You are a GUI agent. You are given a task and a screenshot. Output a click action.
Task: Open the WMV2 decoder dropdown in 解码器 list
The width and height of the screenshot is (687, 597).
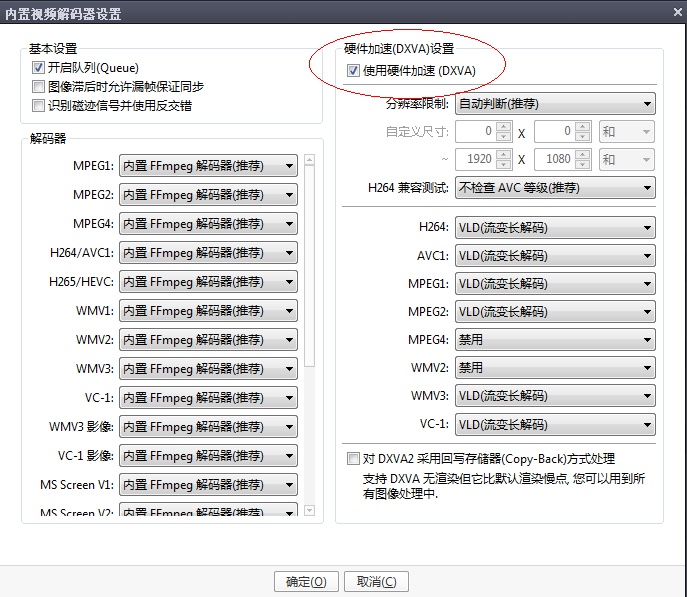[209, 339]
